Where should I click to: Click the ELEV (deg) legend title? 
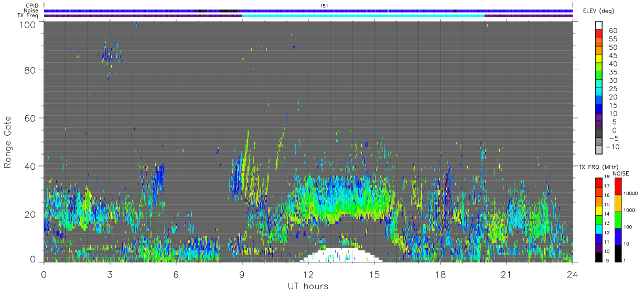coord(599,11)
